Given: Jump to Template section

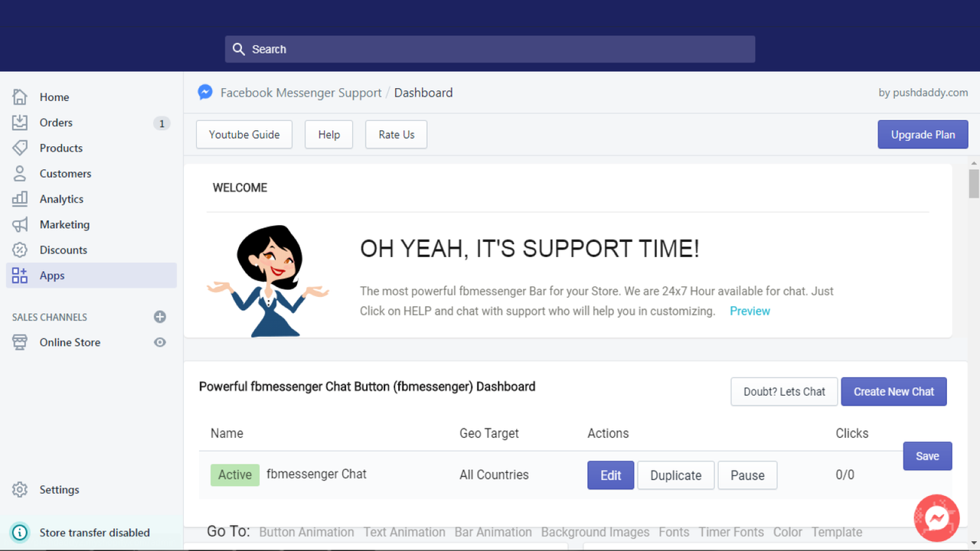Looking at the screenshot, I should 837,532.
